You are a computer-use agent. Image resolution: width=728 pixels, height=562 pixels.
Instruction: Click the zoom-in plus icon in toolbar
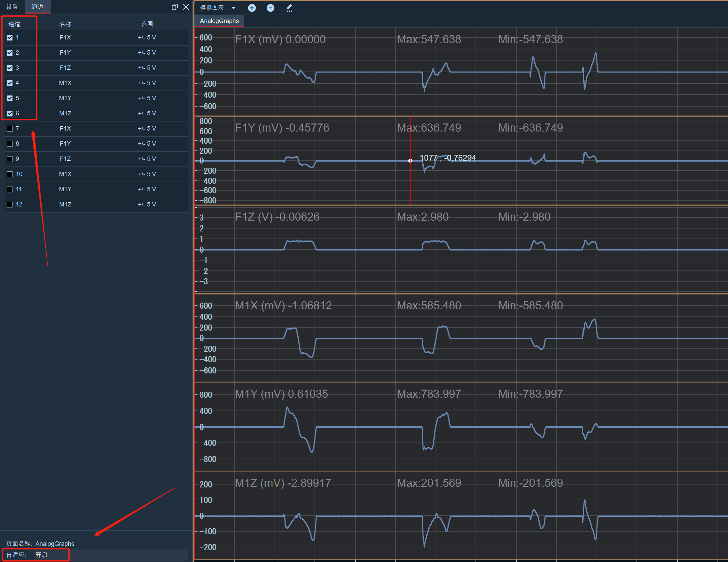pyautogui.click(x=252, y=8)
